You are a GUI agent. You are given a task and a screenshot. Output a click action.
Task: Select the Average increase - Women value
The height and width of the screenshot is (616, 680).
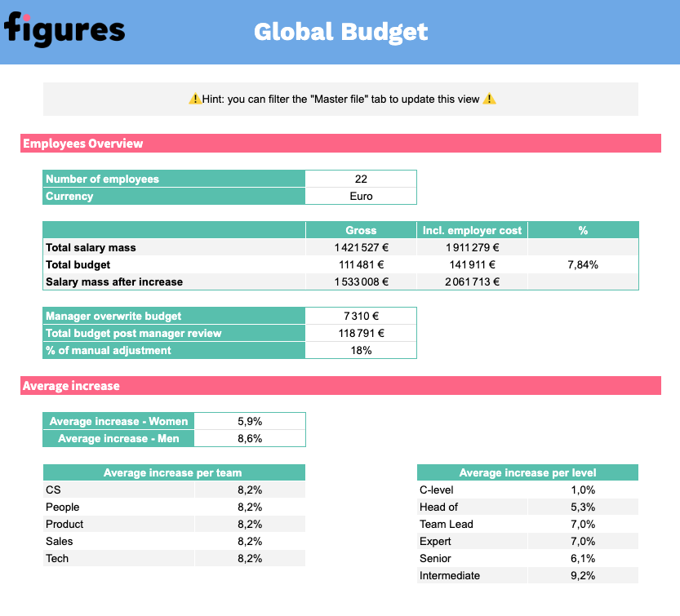pos(249,421)
